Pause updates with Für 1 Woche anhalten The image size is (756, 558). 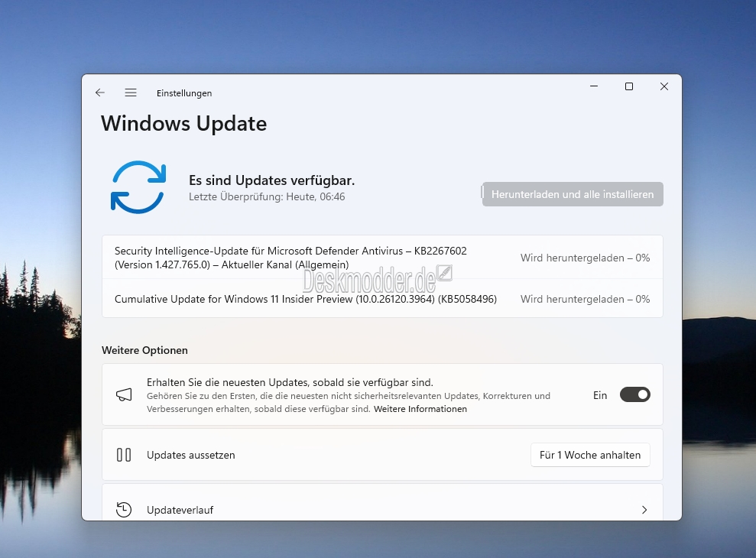click(x=590, y=455)
